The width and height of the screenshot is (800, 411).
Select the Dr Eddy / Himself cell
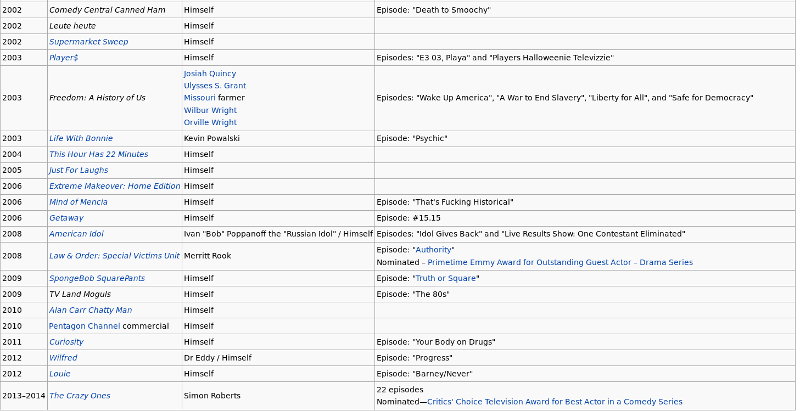coord(278,358)
